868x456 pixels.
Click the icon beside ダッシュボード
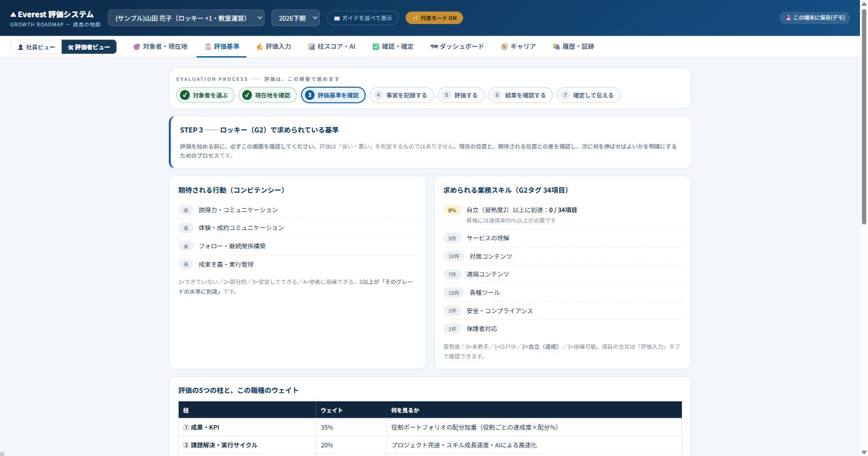point(434,46)
